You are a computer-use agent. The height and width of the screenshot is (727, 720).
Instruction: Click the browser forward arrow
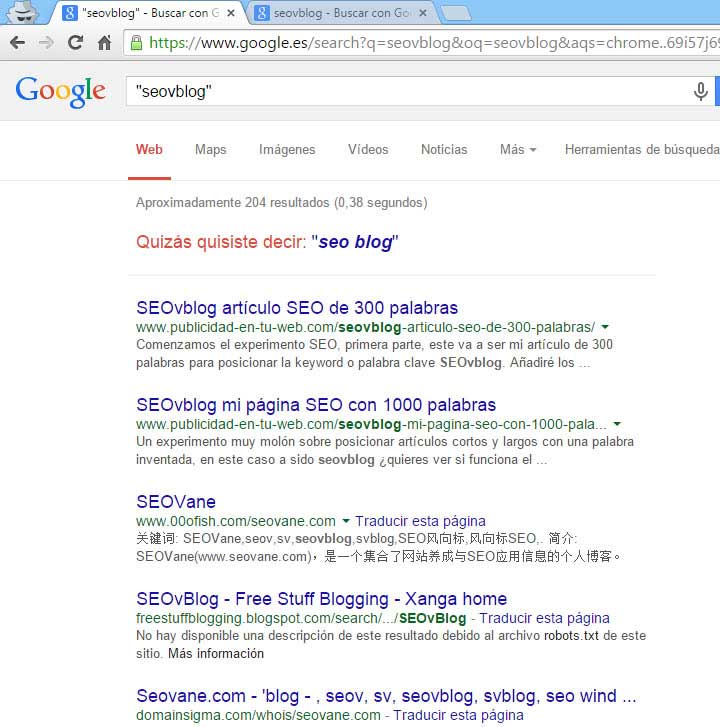(x=46, y=43)
